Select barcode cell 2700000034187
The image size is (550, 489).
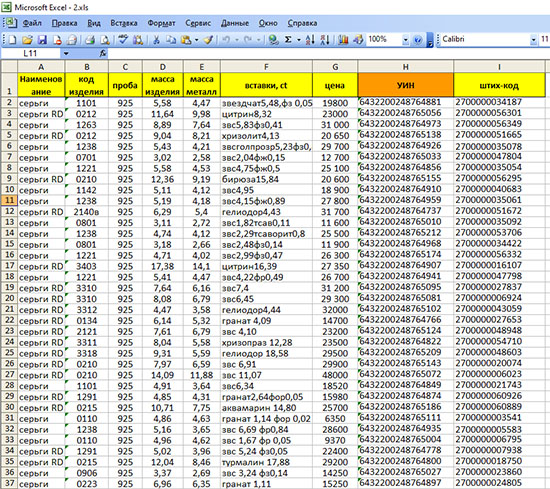coord(499,102)
